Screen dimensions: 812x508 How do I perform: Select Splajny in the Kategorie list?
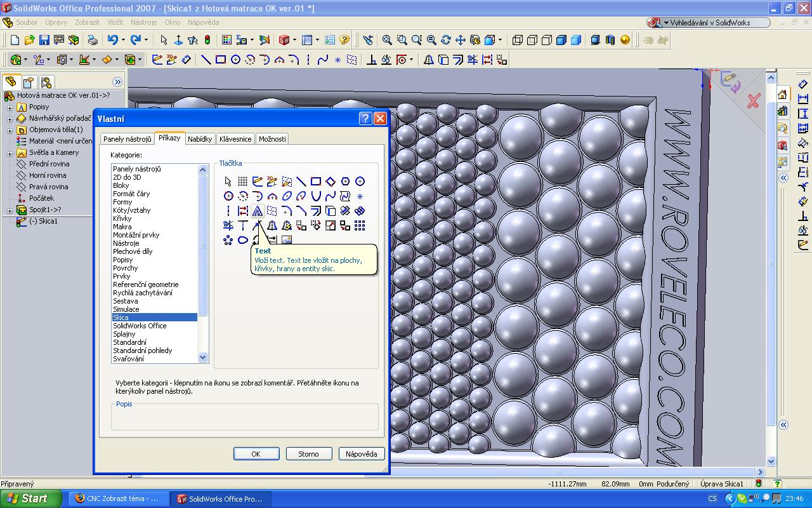coord(124,334)
